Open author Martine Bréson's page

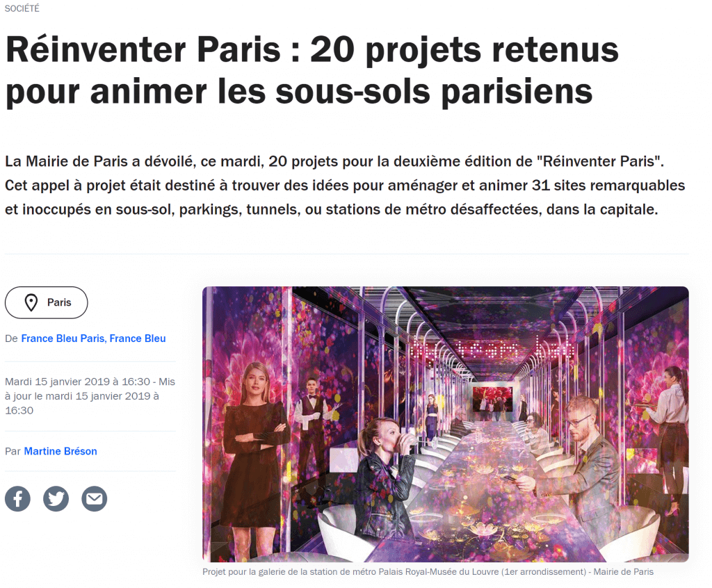coord(60,451)
